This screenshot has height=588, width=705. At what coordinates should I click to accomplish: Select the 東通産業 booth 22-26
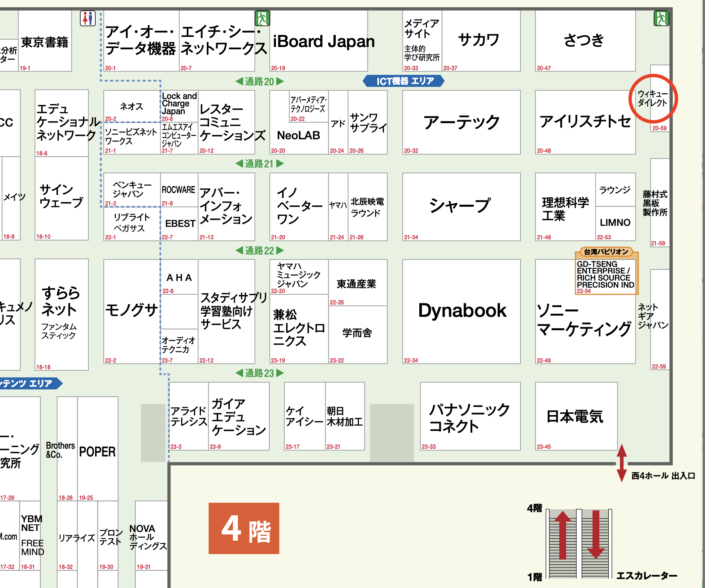point(358,283)
